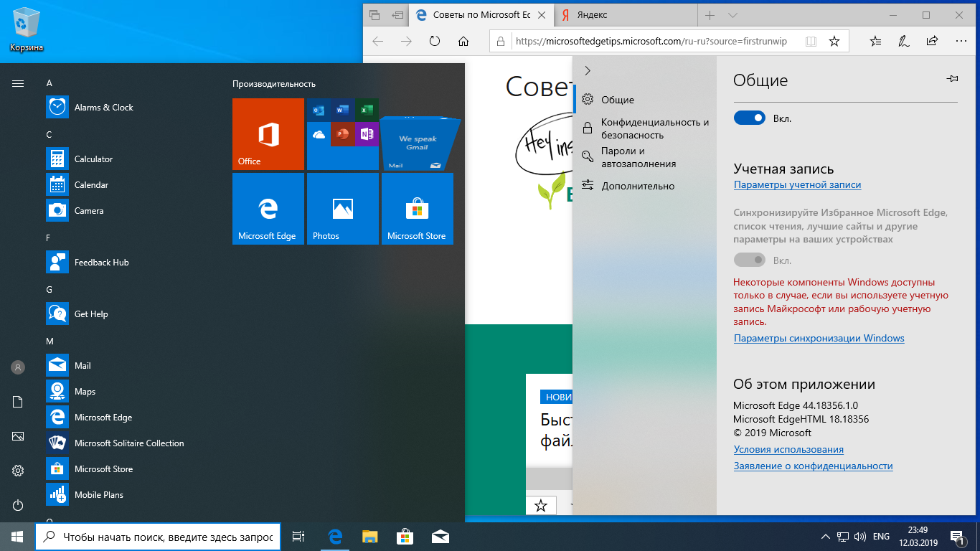Open Task View on the taskbar
This screenshot has height=551, width=980.
298,537
